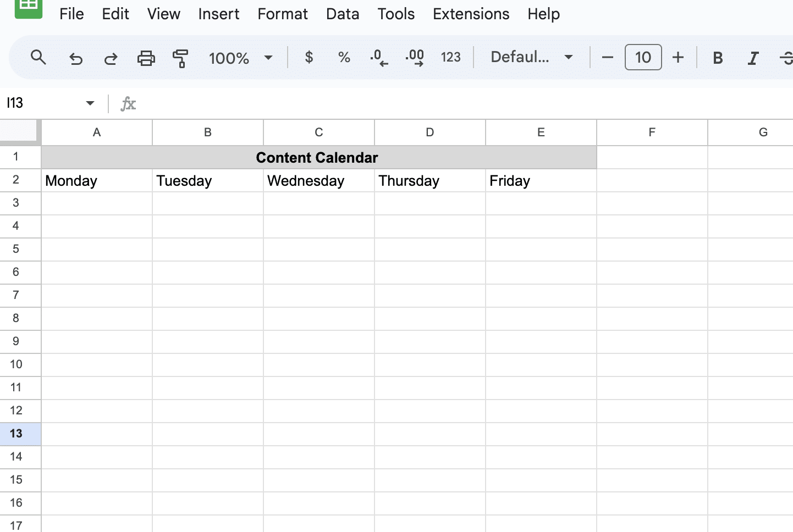The image size is (793, 532).
Task: Decrease decimal places
Action: pos(379,57)
